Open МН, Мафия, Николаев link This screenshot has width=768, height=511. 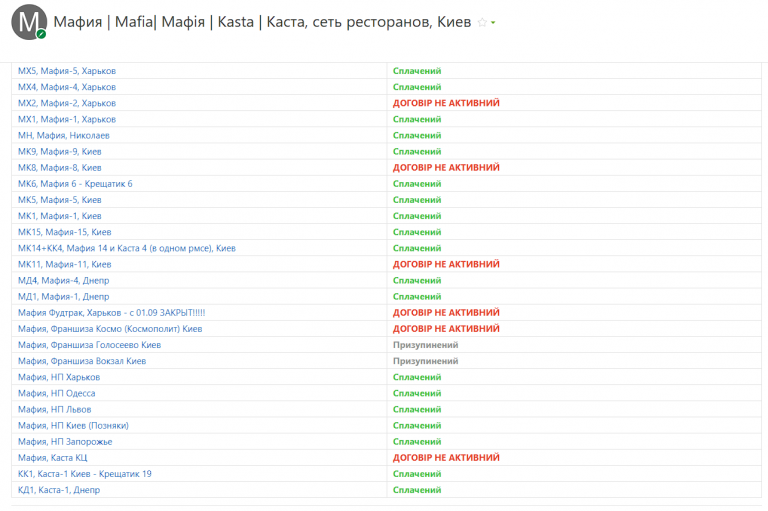64,136
